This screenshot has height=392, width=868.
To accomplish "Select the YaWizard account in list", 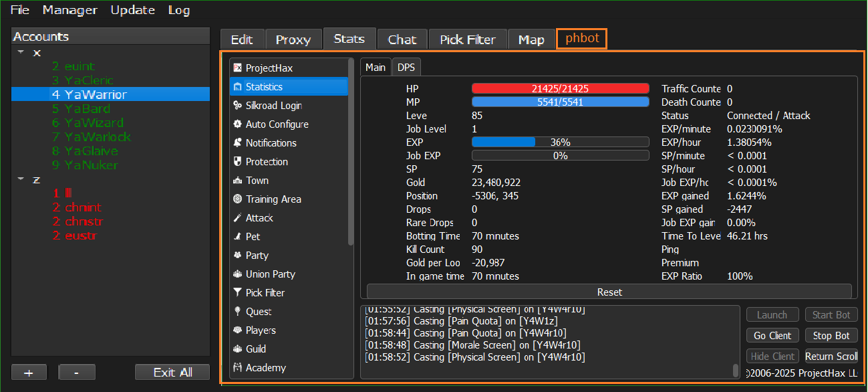I will click(x=94, y=123).
